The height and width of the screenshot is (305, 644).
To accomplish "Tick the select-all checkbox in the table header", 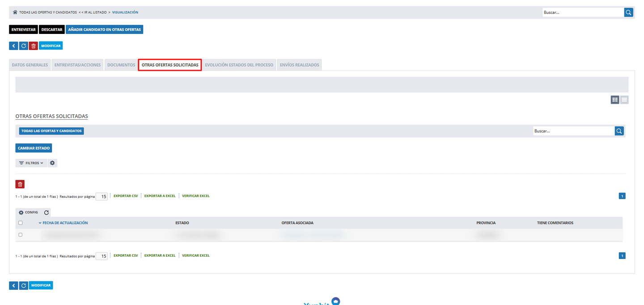I will click(x=20, y=223).
